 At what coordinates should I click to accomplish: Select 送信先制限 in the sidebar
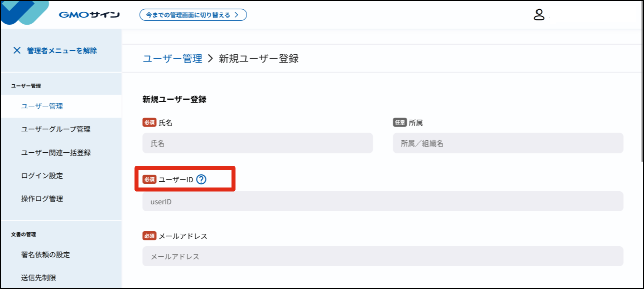point(38,277)
